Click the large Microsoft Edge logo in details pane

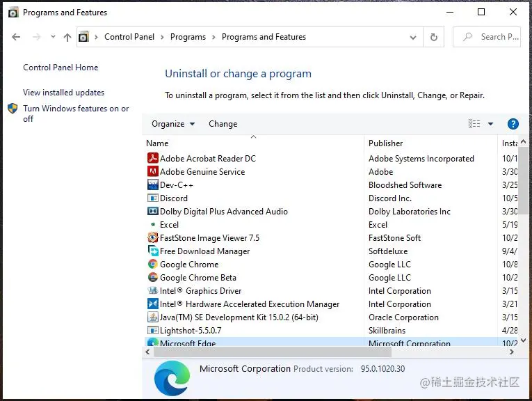[x=172, y=378]
